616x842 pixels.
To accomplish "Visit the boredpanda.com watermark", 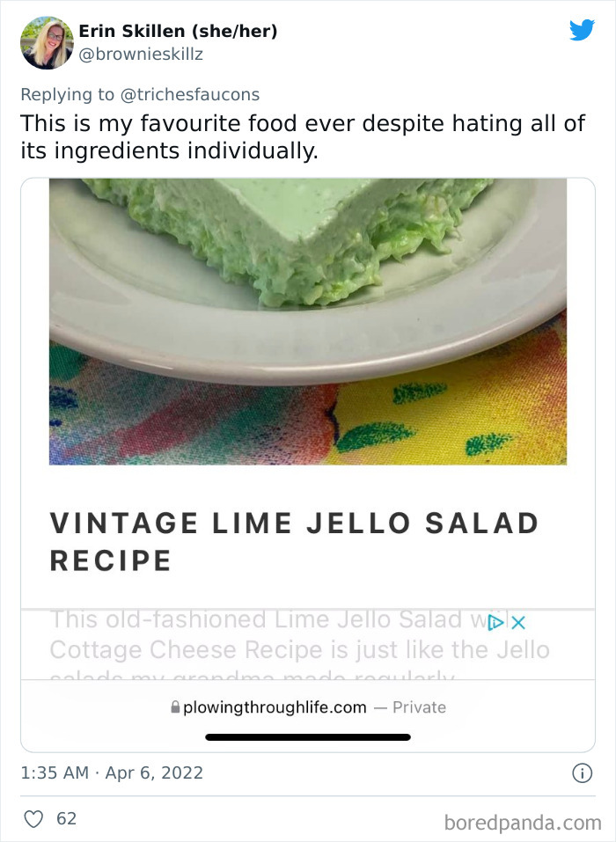I will [523, 823].
